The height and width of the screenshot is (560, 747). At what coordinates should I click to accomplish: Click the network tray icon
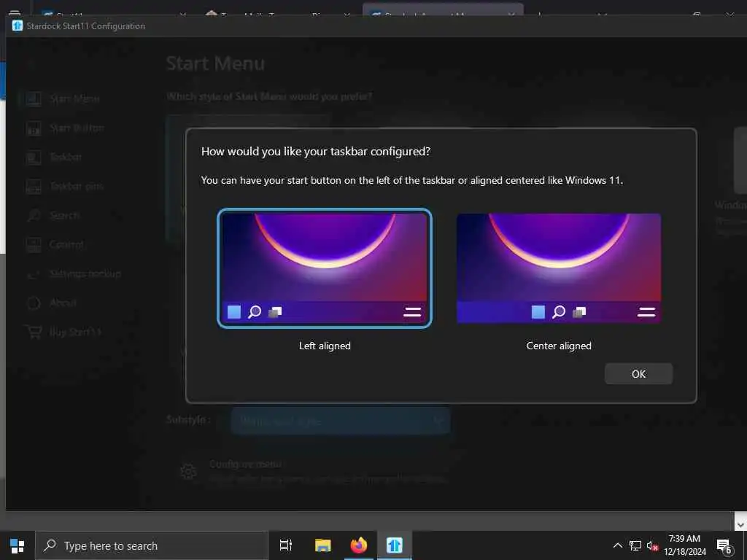tap(635, 545)
